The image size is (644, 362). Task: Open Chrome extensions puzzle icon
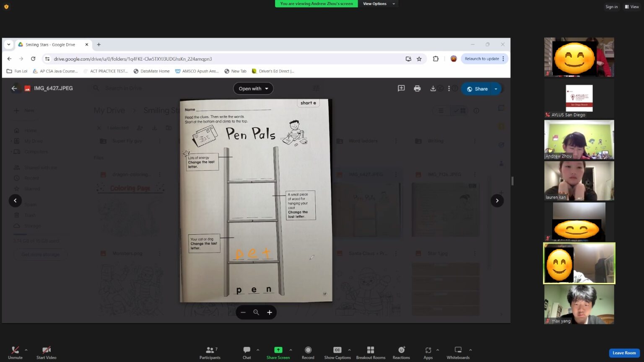click(x=436, y=59)
